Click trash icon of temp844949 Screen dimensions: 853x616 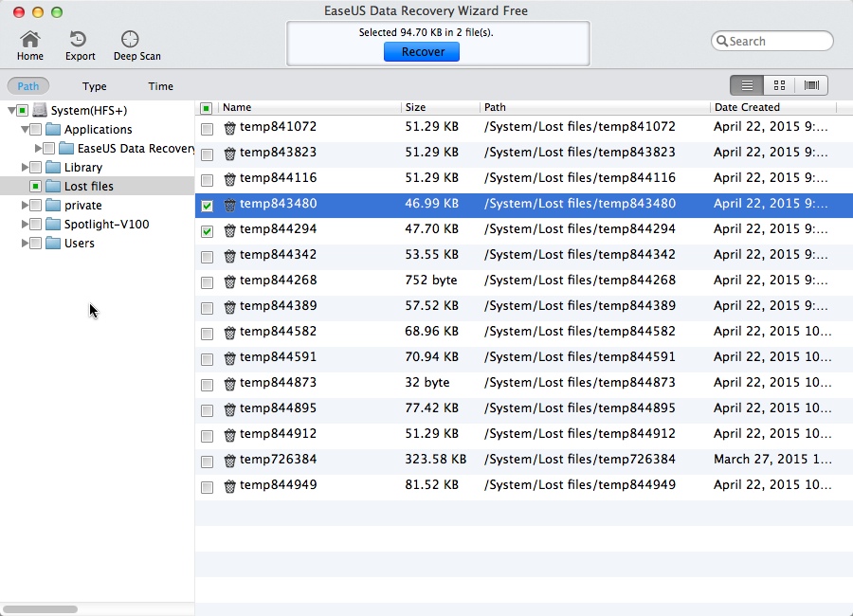(229, 486)
